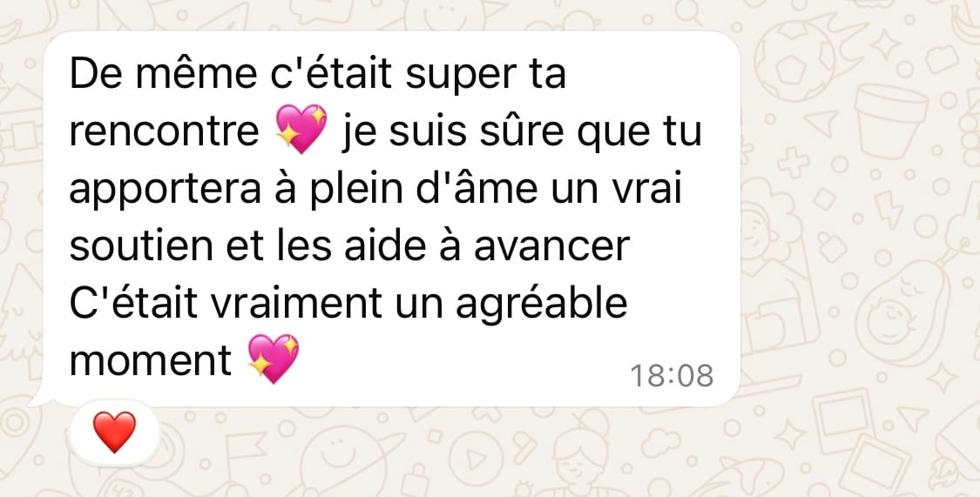
Task: Click the sparkling heart emoji after "rencontre"
Action: [x=302, y=129]
